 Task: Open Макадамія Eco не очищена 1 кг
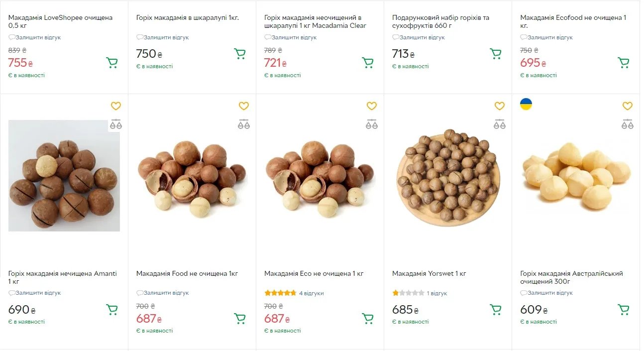(x=314, y=273)
